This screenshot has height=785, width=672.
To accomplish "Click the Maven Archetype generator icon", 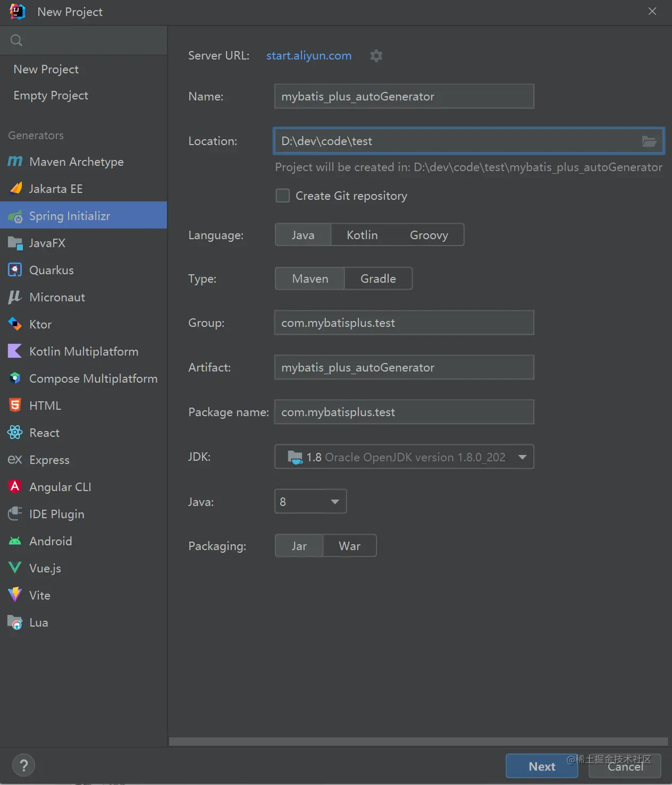I will [x=15, y=162].
